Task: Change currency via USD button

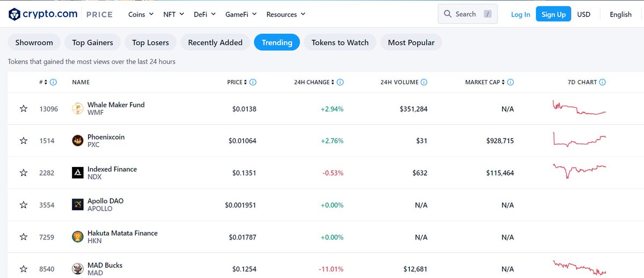Action: pos(584,14)
